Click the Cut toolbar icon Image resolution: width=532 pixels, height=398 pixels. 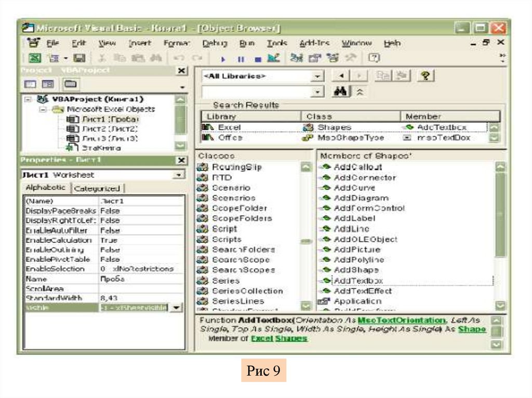101,58
